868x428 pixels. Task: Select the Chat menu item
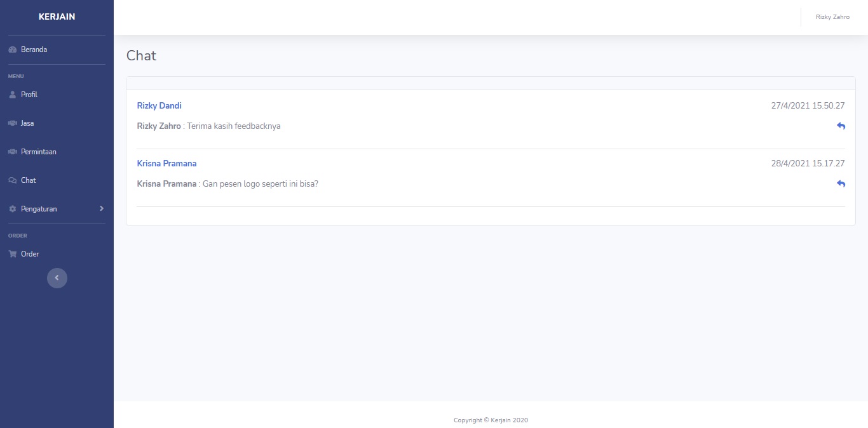pos(57,180)
